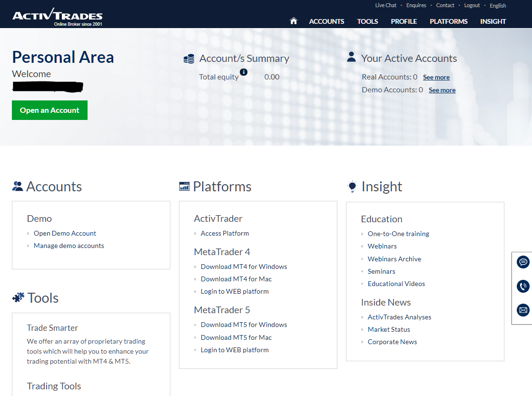Open the PLATFORMS navigation menu

coord(449,21)
